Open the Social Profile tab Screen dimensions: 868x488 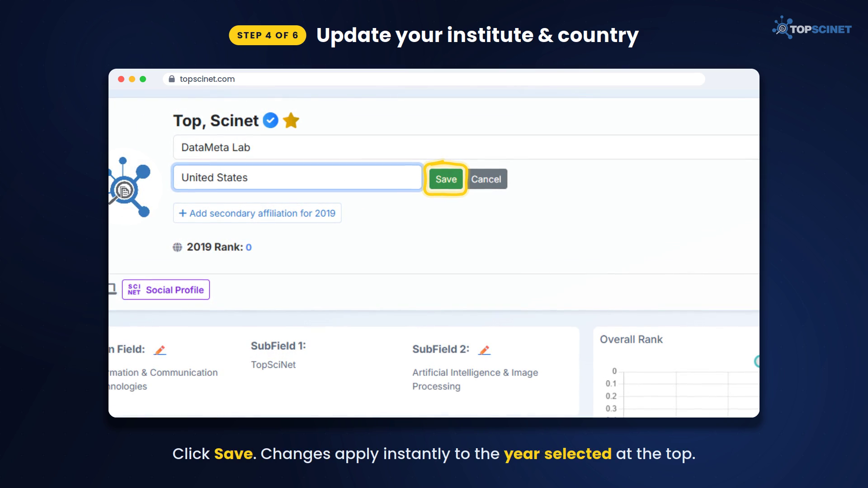166,290
